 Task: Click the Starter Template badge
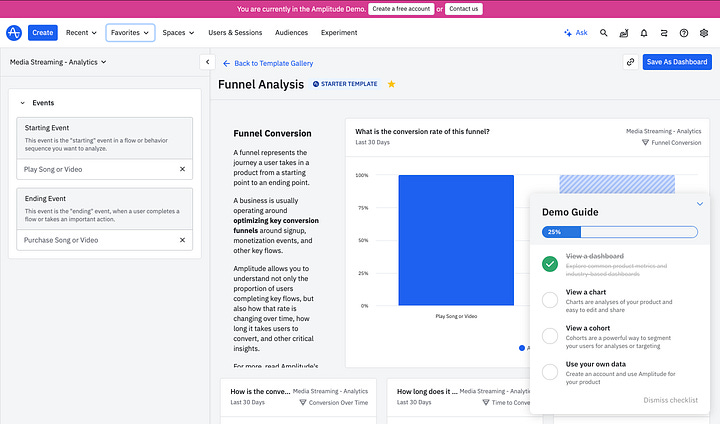coord(345,84)
